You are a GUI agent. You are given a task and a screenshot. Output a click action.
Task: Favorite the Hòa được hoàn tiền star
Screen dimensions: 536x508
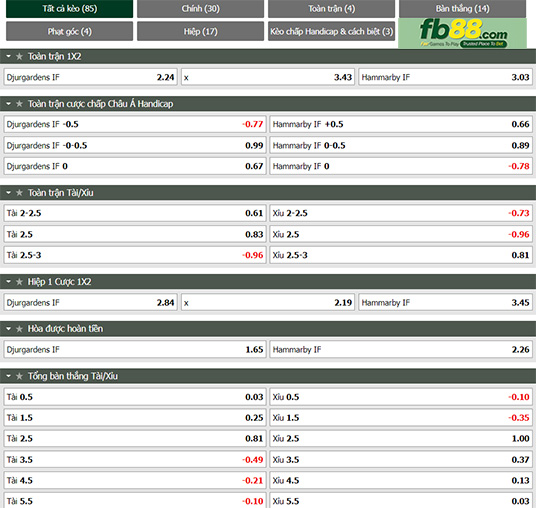click(x=19, y=329)
